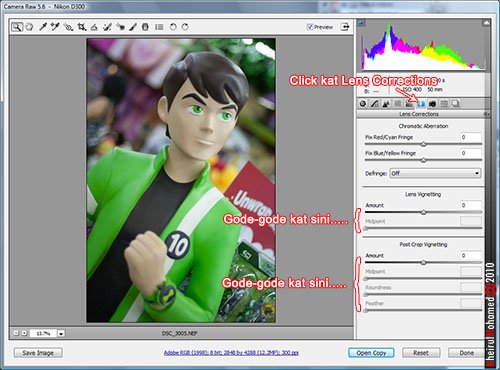Click the Fix Blue/Yellow Fringe value field
Viewport: 500px width, 370px height.
471,153
